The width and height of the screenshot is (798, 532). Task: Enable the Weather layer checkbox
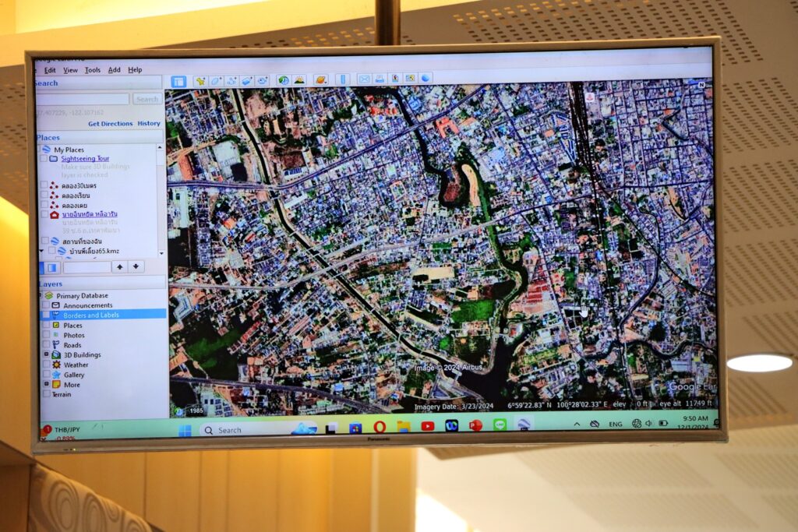click(x=47, y=365)
